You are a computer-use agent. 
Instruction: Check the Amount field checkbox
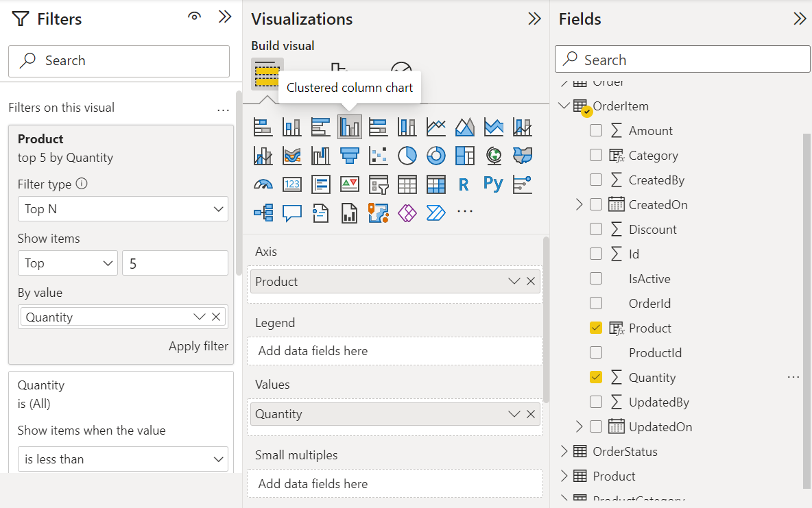click(x=596, y=130)
